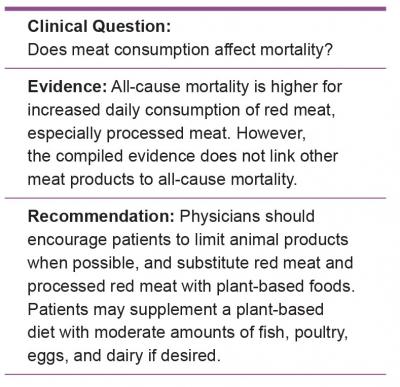Click the line 'especially processed meat. However,'
The image size is (400, 387).
click(x=166, y=133)
